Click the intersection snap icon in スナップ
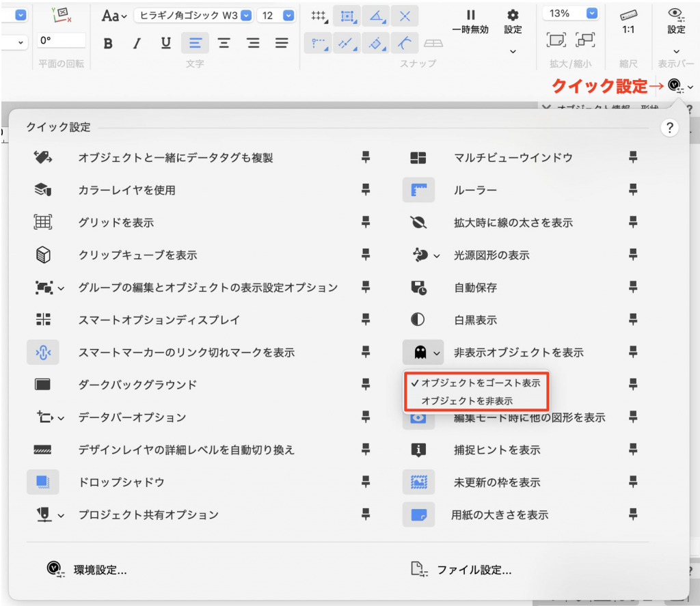Screen dimensions: 700x606 point(405,17)
